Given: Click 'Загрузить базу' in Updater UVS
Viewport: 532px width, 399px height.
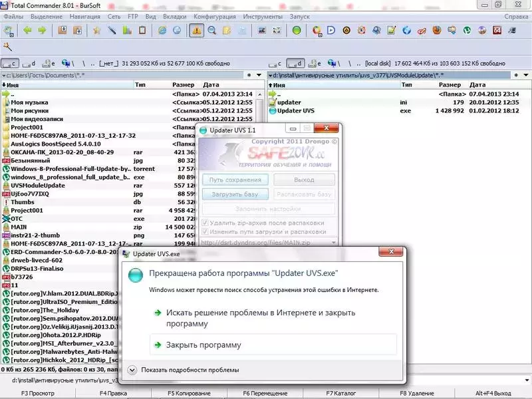Looking at the screenshot, I should (235, 194).
